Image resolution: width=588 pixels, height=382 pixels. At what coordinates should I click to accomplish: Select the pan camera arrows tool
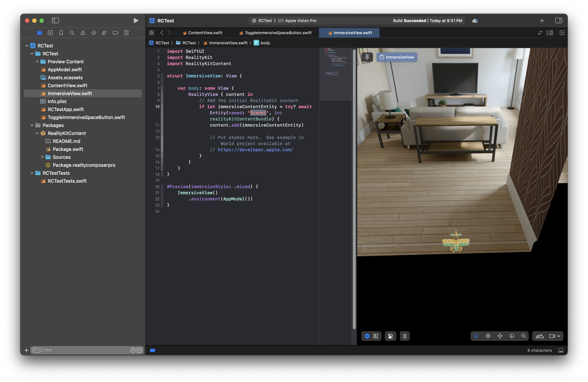(x=500, y=336)
